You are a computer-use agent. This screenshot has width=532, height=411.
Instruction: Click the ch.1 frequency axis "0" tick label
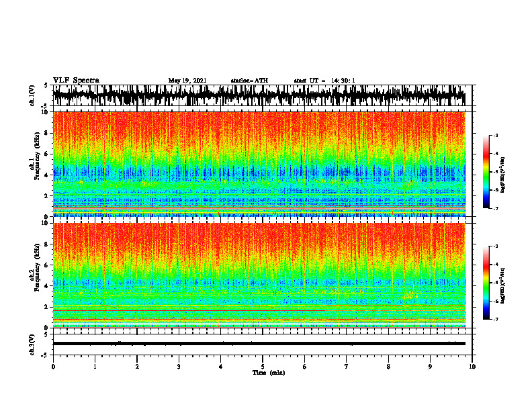tap(47, 217)
